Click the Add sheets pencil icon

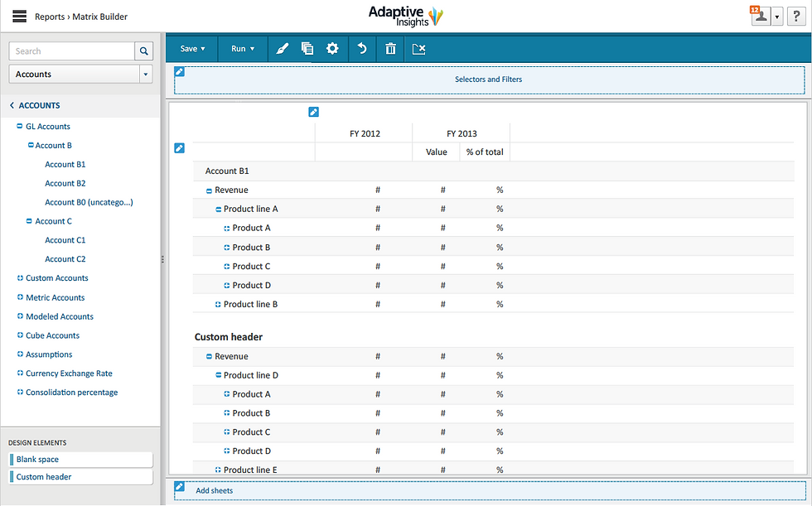click(x=179, y=486)
